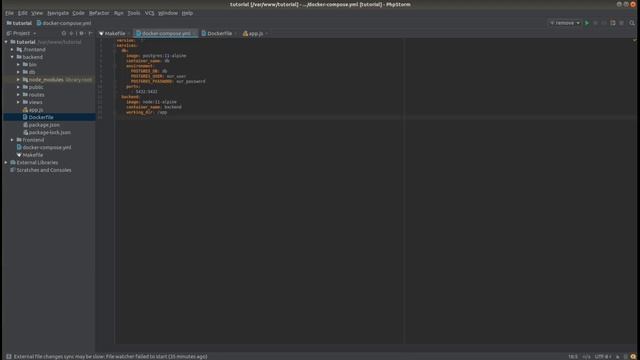This screenshot has width=640, height=360.
Task: Click the debug icon next to run
Action: [x=596, y=23]
